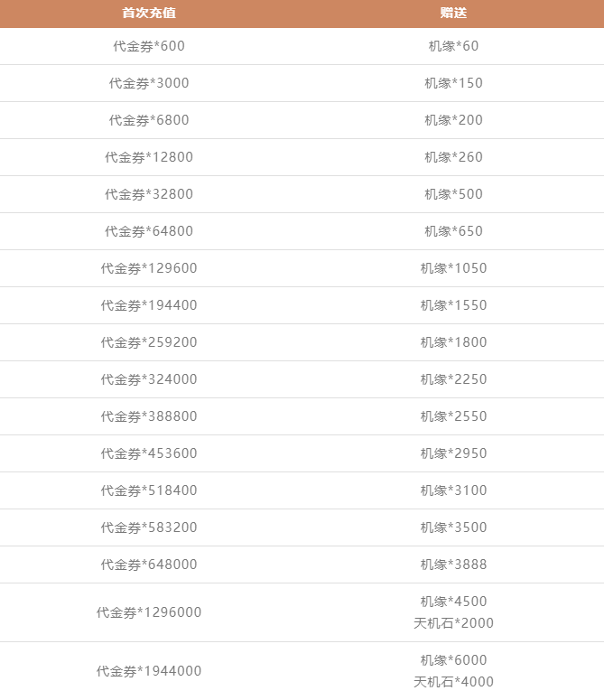Image resolution: width=604 pixels, height=700 pixels.
Task: Select the 代金券*648000 entry
Action: click(149, 565)
